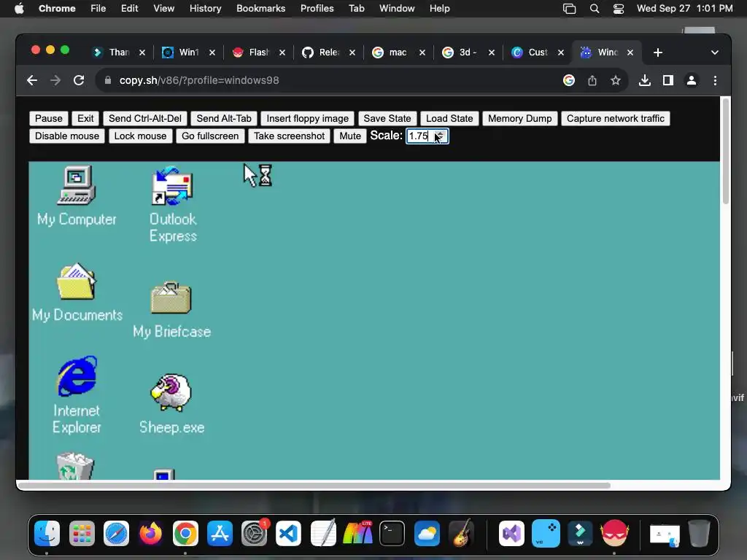The height and width of the screenshot is (560, 747).
Task: Open GarageBand from the Dock
Action: (x=461, y=533)
